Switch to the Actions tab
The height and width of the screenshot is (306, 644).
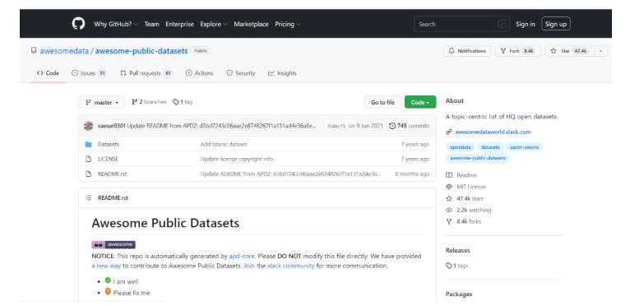tap(199, 73)
